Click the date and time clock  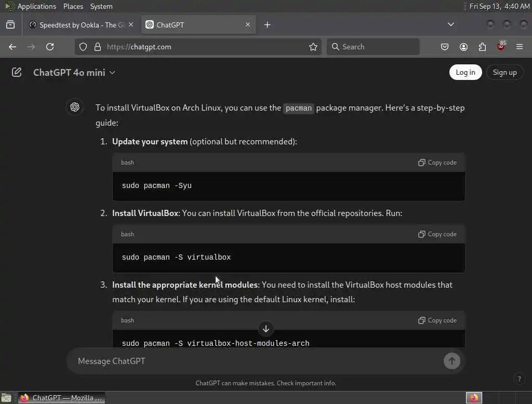click(499, 6)
